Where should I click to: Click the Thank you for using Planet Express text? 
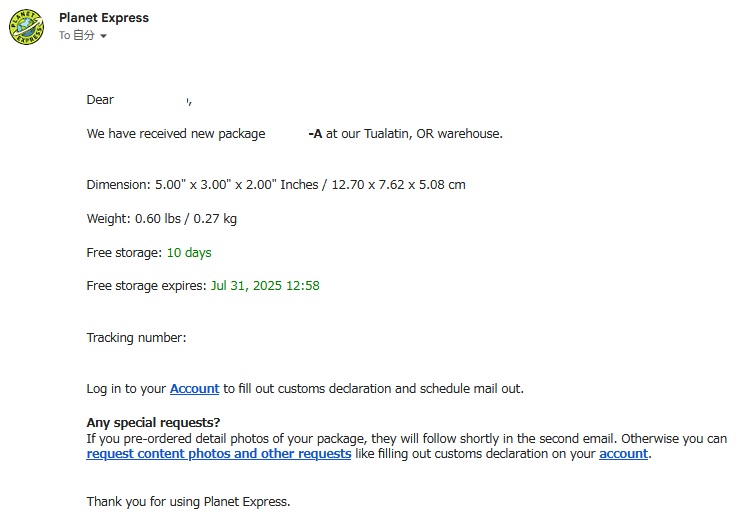[x=188, y=502]
